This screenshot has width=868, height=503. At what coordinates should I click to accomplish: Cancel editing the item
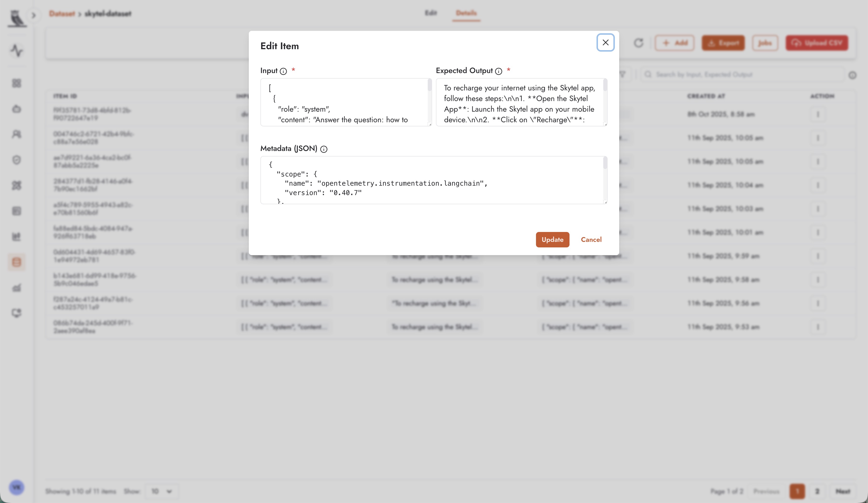coord(591,239)
